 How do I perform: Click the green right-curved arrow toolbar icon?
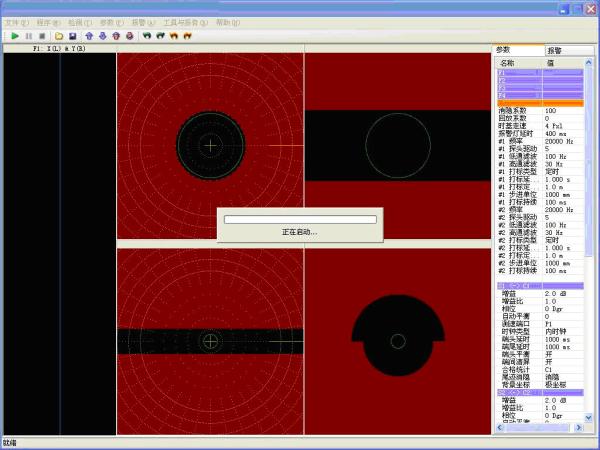pos(160,36)
